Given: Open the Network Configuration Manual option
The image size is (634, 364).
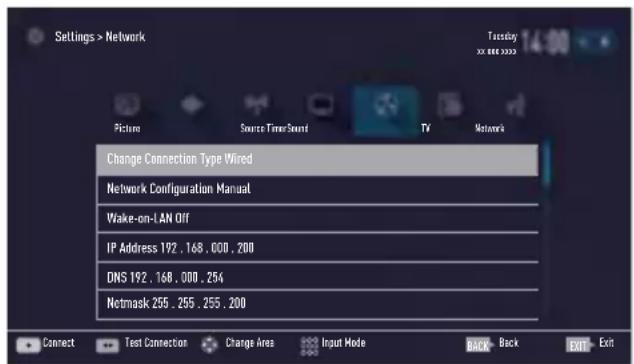Looking at the screenshot, I should pyautogui.click(x=317, y=189).
